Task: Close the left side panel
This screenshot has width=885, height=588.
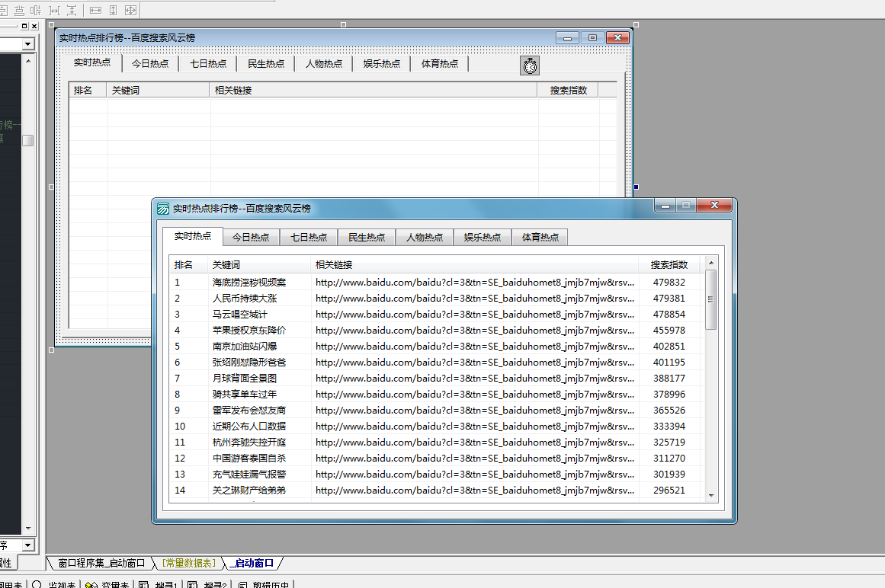Action: click(x=34, y=27)
